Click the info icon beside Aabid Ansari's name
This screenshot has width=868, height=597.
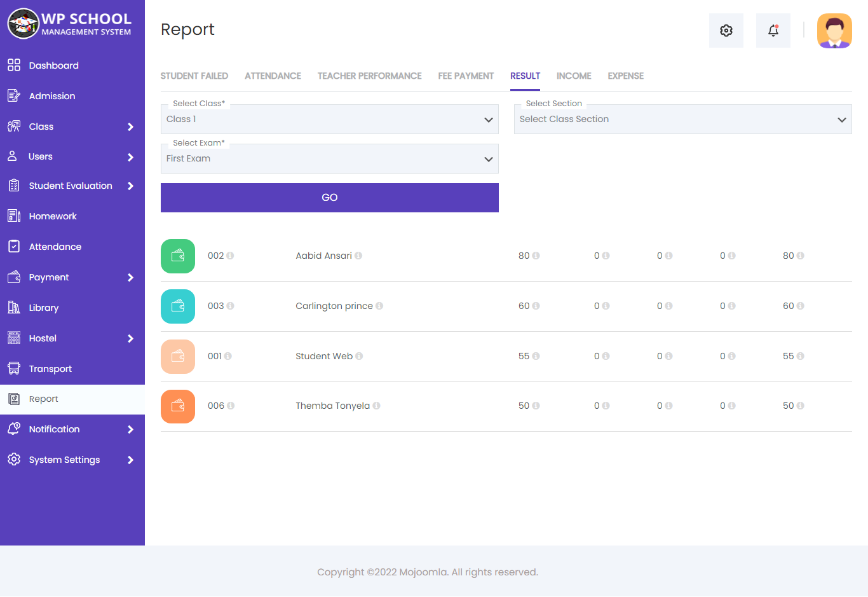coord(358,256)
